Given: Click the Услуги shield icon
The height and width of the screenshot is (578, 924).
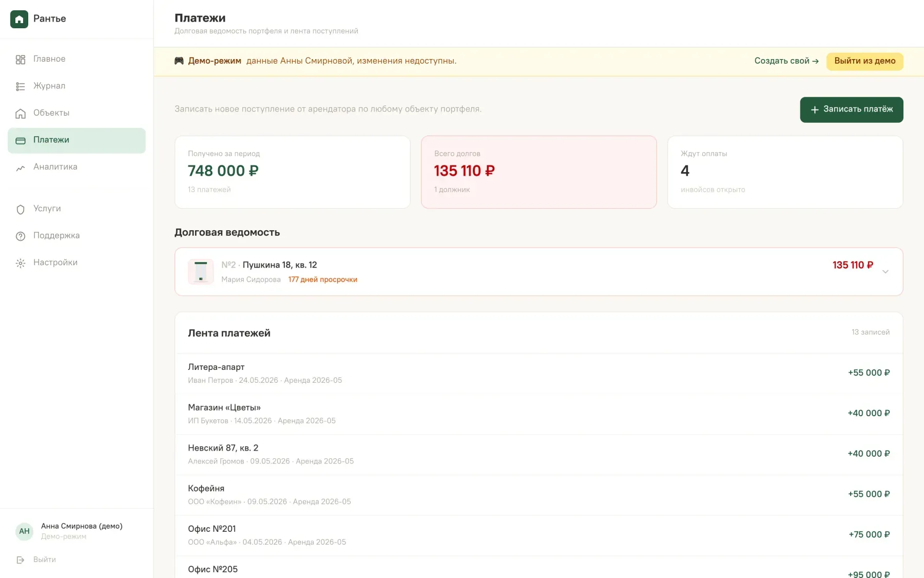Looking at the screenshot, I should (x=21, y=209).
